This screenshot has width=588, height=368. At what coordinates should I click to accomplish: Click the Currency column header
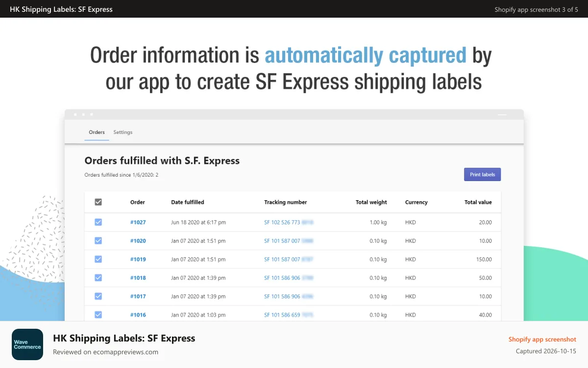point(416,202)
